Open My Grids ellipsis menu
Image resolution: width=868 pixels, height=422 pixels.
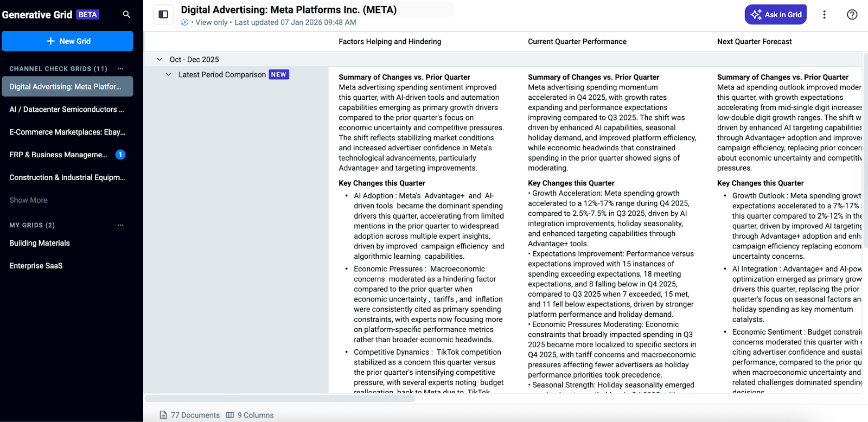(x=120, y=225)
